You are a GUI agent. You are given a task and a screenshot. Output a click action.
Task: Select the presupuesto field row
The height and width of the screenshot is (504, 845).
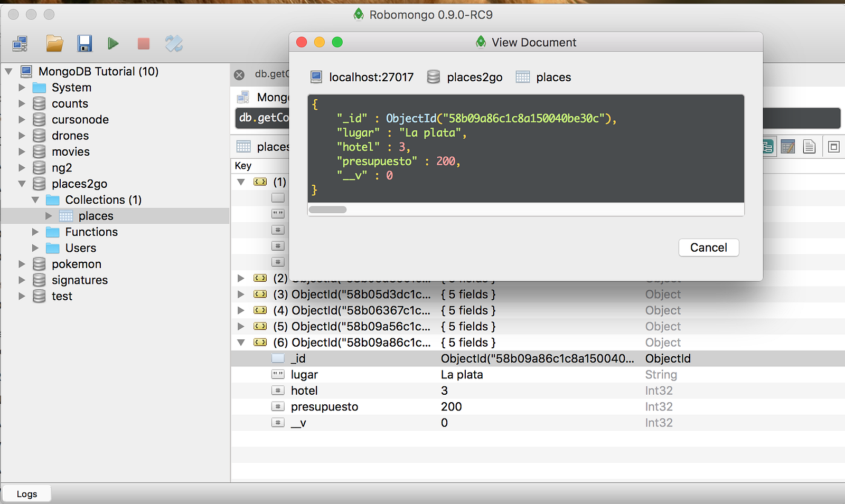coord(324,407)
